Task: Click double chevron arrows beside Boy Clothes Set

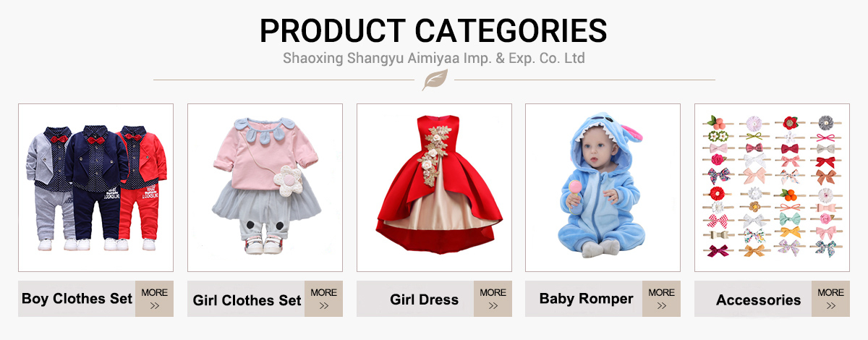Action: pos(154,306)
